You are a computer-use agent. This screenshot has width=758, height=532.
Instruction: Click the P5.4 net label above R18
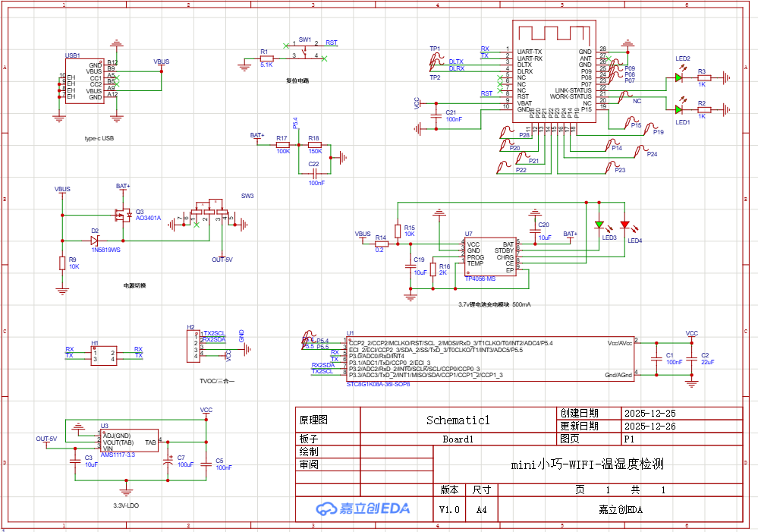click(x=295, y=123)
